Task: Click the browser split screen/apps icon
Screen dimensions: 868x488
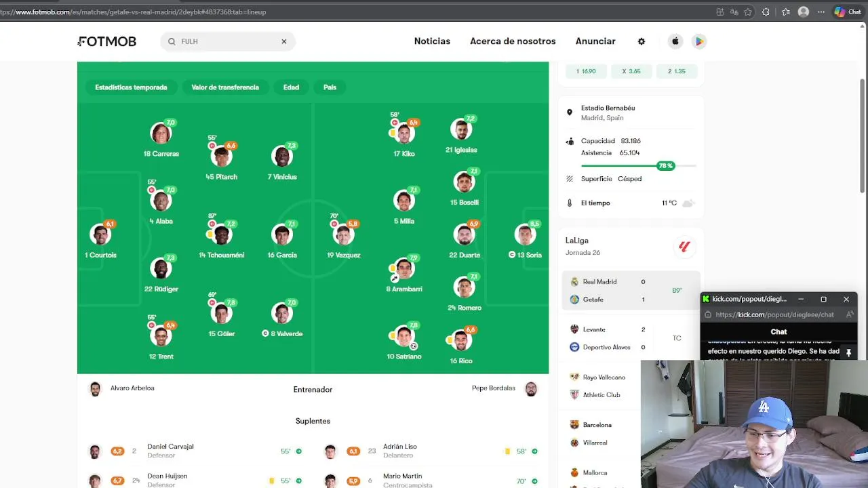Action: 719,12
